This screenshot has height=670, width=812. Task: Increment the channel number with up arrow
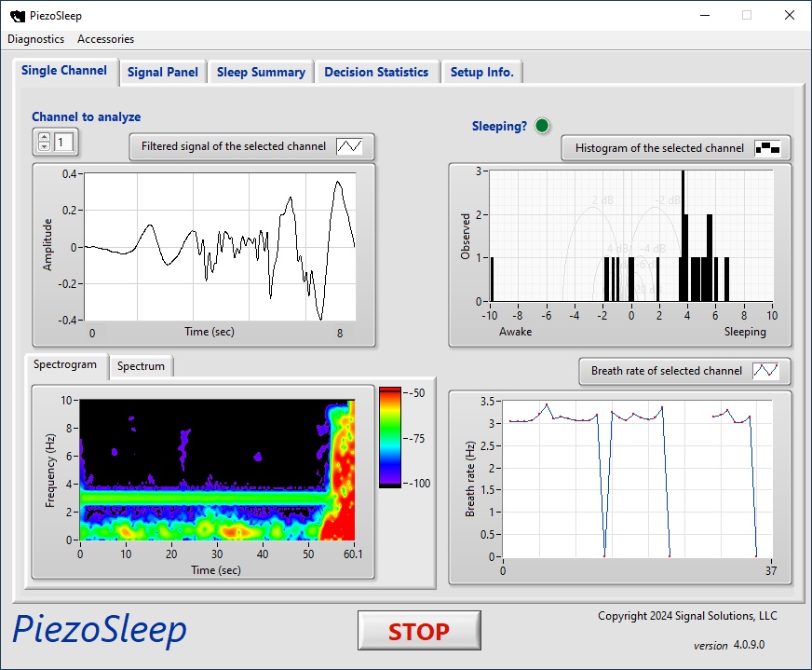44,137
